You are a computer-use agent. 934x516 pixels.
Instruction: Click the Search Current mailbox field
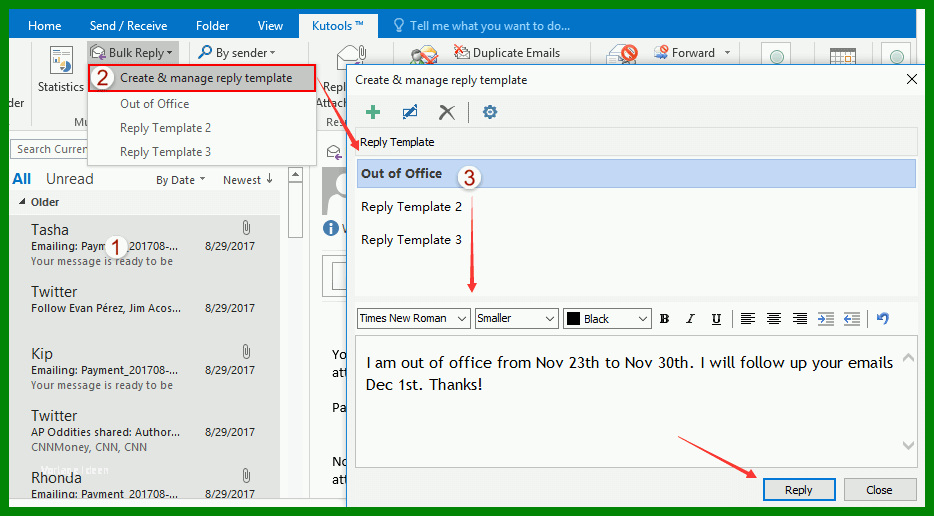tap(50, 149)
